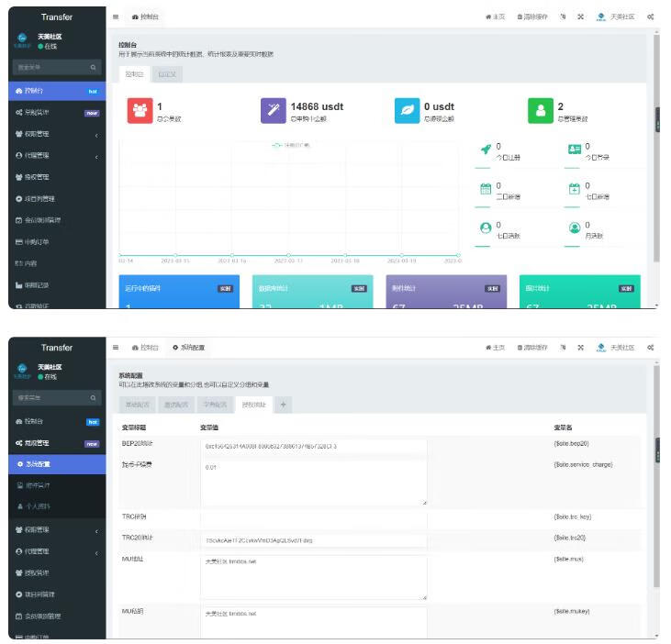Click the calendar-plus icon for seven-day new users
The width and height of the screenshot is (671, 644).
point(575,190)
